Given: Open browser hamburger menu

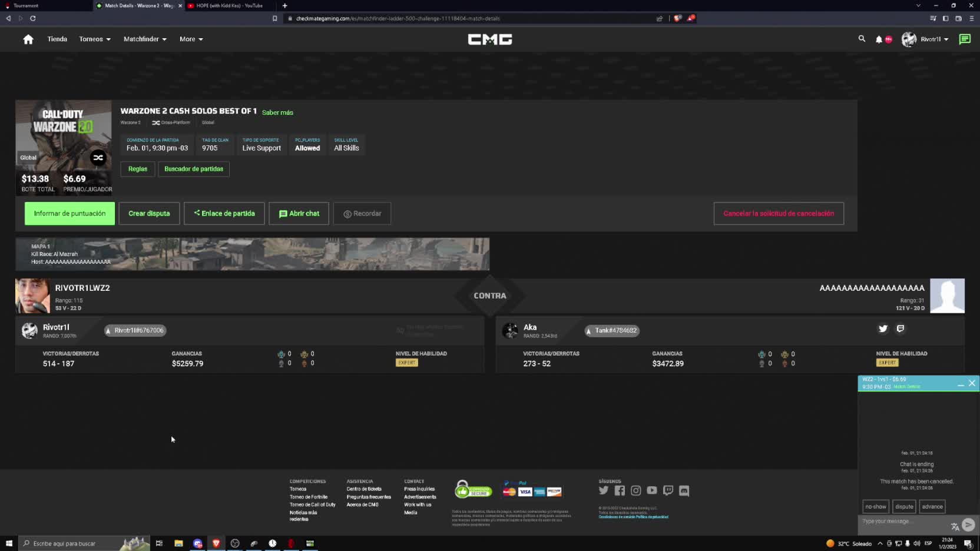Looking at the screenshot, I should coord(972,18).
